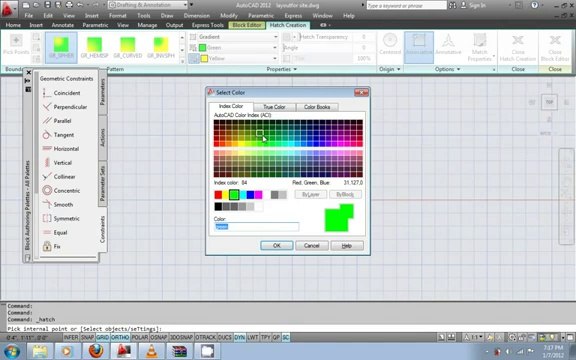Pick the red standard color swatch
The height and width of the screenshot is (360, 576).
coord(218,195)
